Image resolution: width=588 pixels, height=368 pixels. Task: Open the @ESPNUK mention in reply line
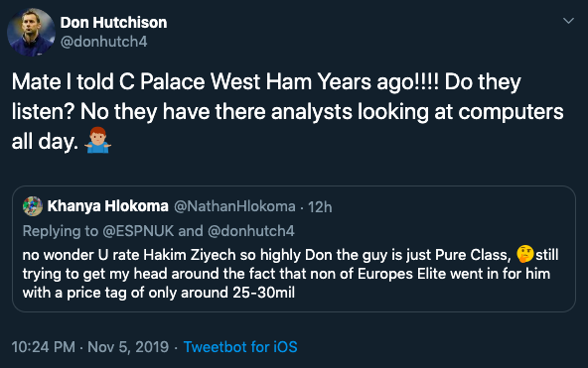138,231
